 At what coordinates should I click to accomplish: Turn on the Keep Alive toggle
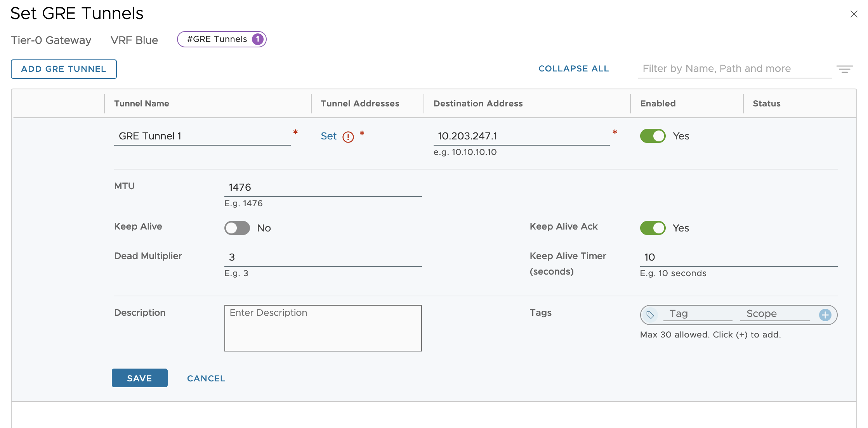(237, 228)
